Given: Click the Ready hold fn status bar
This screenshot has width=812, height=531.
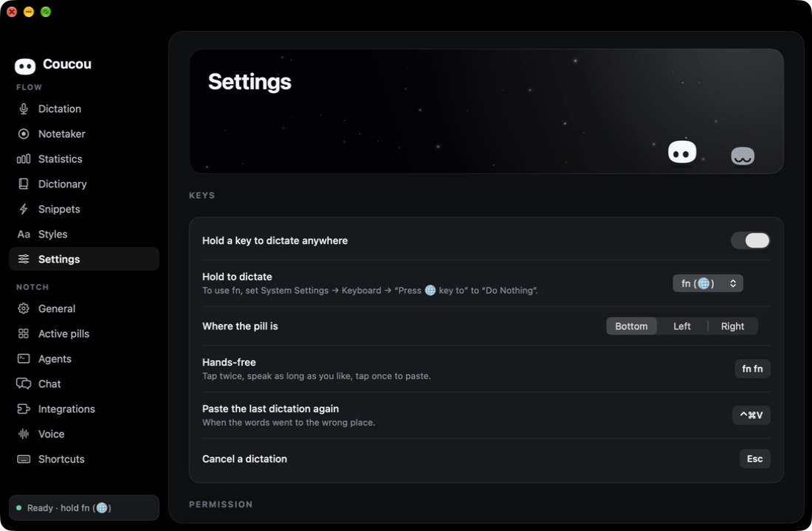Looking at the screenshot, I should pos(84,507).
